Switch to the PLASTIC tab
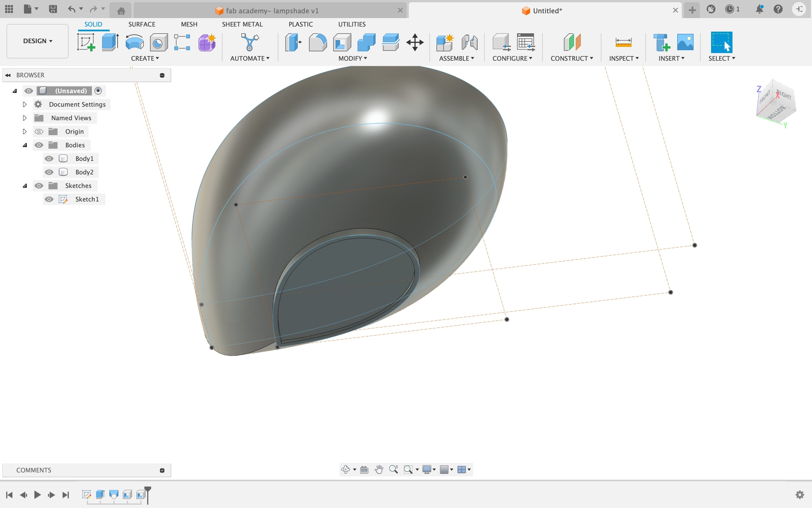Screen dimensions: 812x508 click(x=301, y=24)
